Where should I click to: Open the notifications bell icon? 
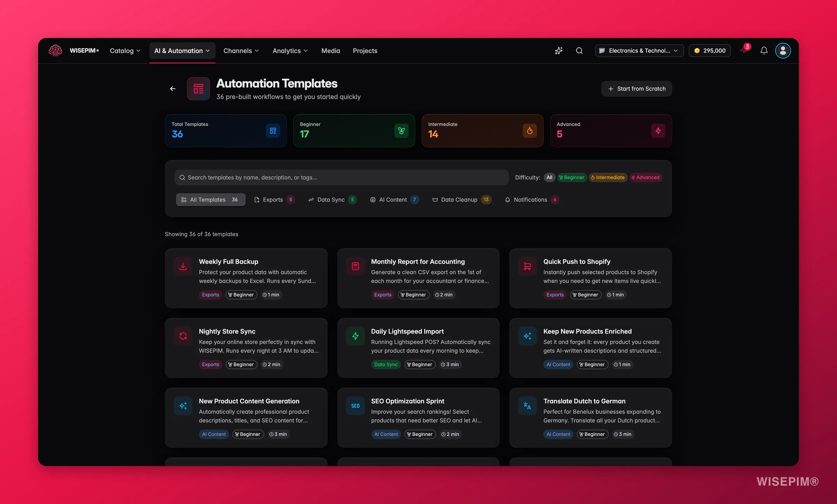coord(764,51)
